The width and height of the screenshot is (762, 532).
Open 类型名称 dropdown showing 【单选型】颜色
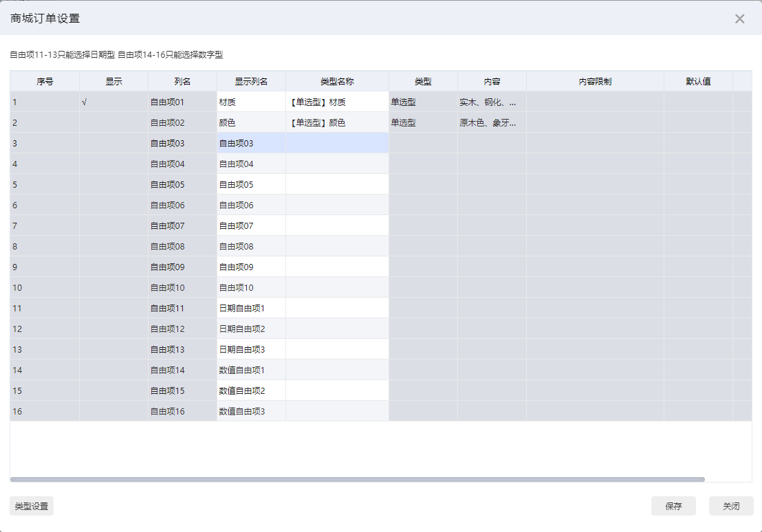pos(337,122)
